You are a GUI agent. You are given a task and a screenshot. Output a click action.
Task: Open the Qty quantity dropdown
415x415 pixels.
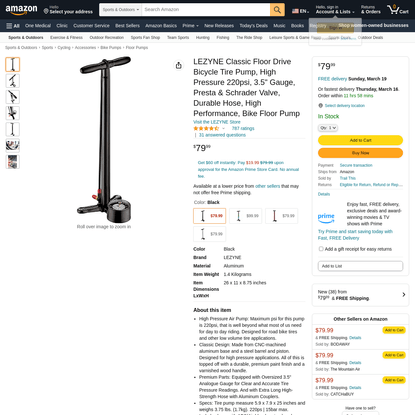328,128
